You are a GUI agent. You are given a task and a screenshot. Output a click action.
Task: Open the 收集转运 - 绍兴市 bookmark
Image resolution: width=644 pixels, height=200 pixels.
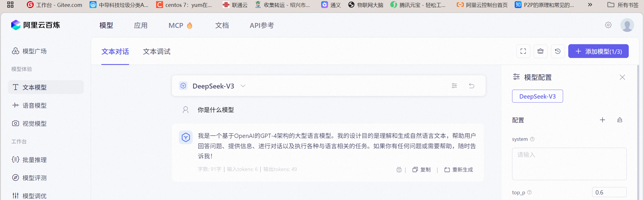click(x=283, y=5)
